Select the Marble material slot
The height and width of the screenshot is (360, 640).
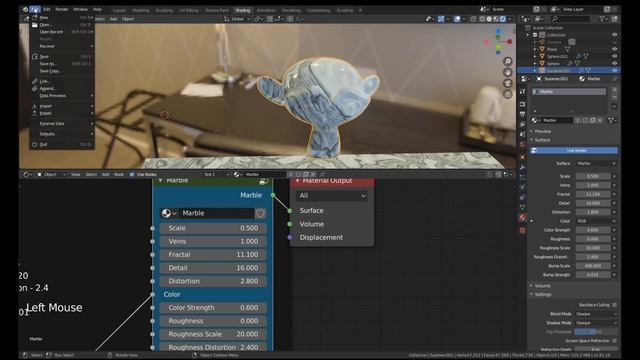pyautogui.click(x=569, y=92)
